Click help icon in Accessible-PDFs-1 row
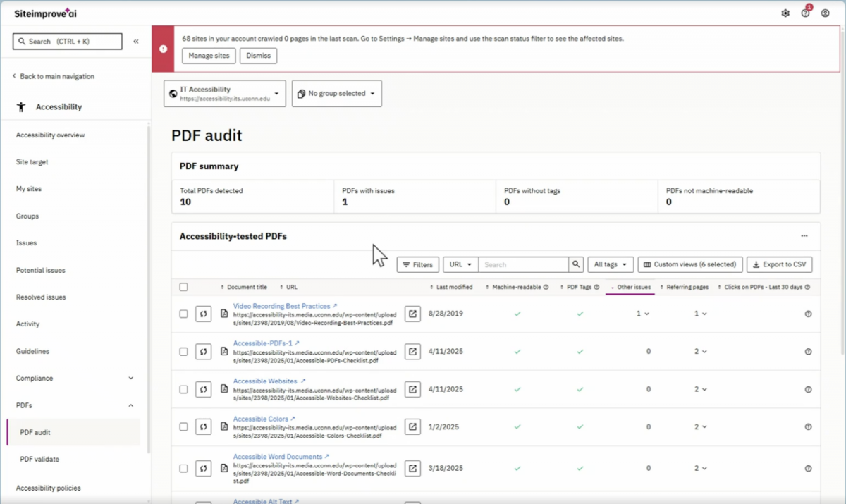Screen dimensions: 846x504 tap(808, 351)
